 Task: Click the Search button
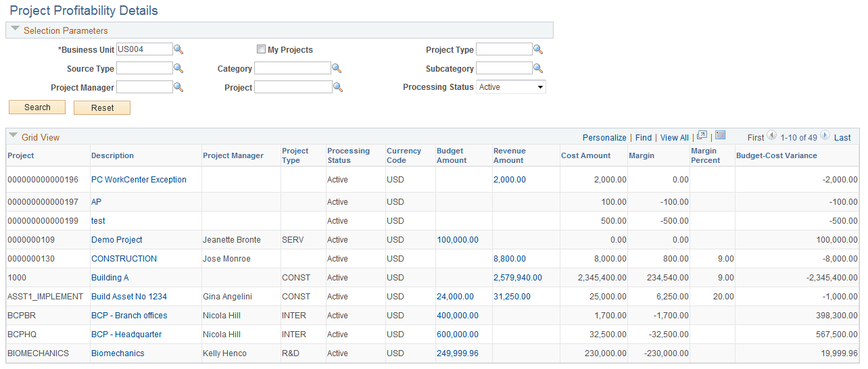(37, 107)
